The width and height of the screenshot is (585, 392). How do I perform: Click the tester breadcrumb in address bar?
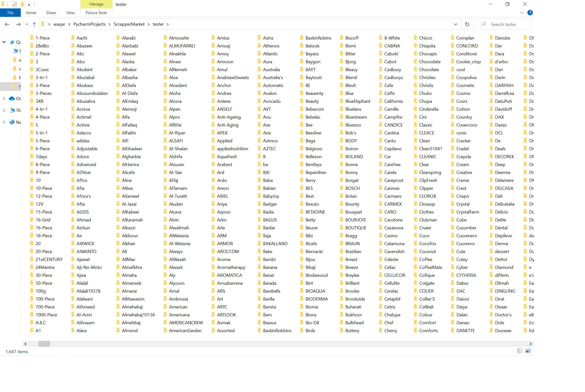click(x=158, y=24)
